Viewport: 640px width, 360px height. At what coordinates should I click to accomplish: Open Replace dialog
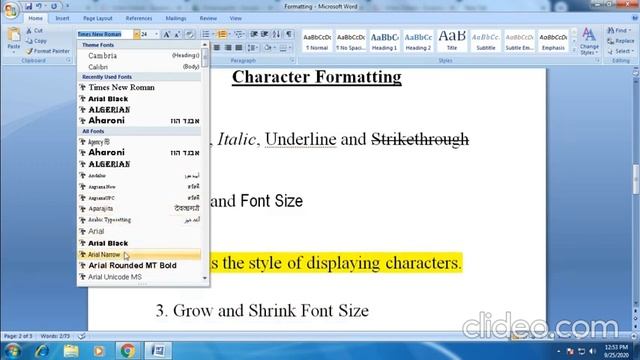point(621,41)
